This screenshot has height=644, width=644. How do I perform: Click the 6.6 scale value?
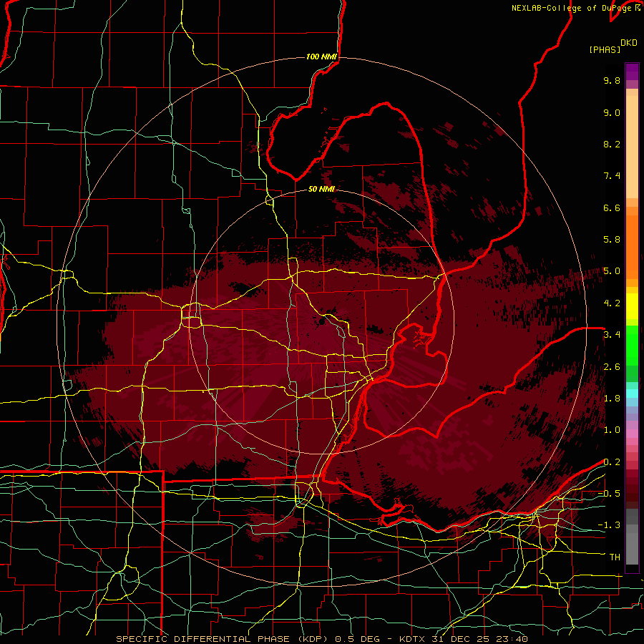click(612, 208)
